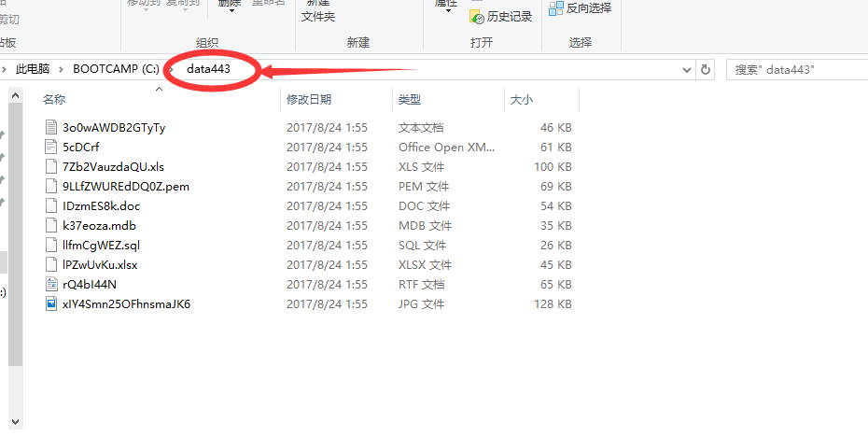Click the lPZwUvKu.xlsx file icon
This screenshot has height=437, width=868.
[x=51, y=265]
